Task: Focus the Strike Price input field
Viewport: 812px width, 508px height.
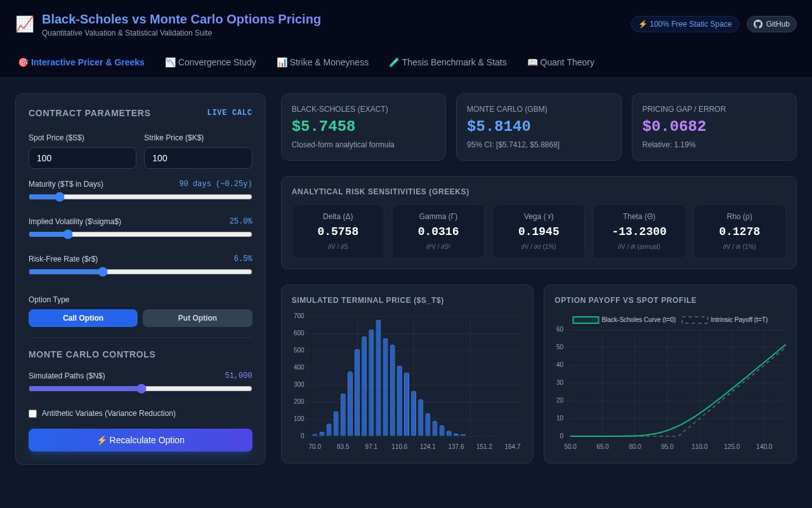Action: [x=198, y=158]
